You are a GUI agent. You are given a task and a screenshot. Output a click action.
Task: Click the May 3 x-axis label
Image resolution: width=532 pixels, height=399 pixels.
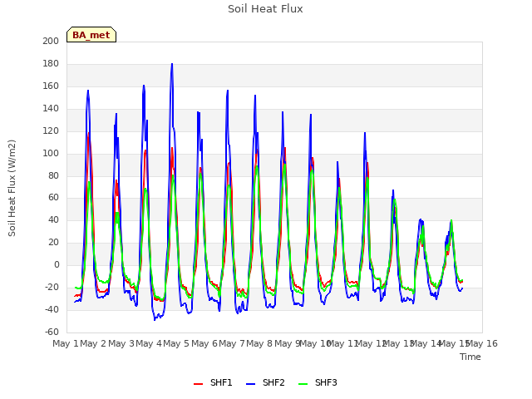pos(121,343)
